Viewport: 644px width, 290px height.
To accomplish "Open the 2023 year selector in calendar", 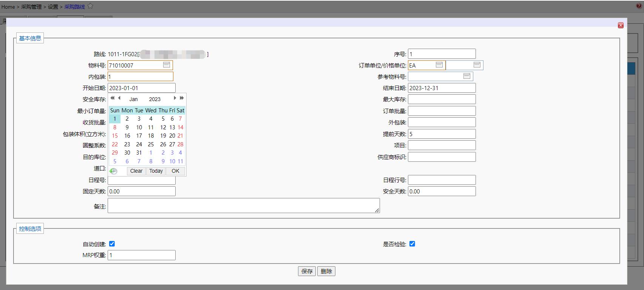I will 154,99.
